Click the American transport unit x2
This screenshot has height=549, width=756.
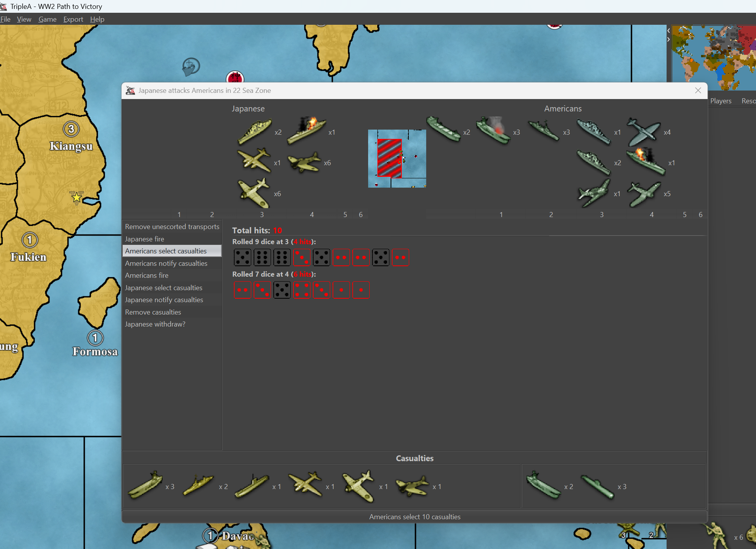pyautogui.click(x=444, y=130)
